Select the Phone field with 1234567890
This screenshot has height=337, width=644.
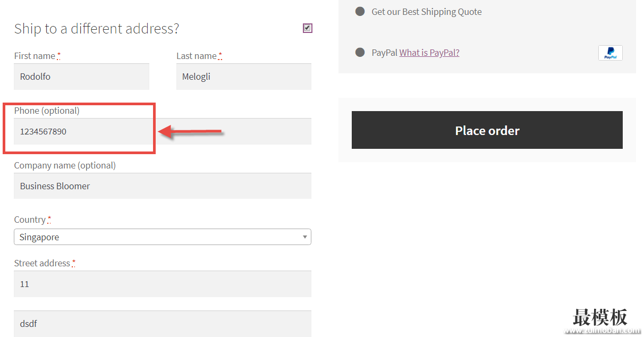point(163,131)
